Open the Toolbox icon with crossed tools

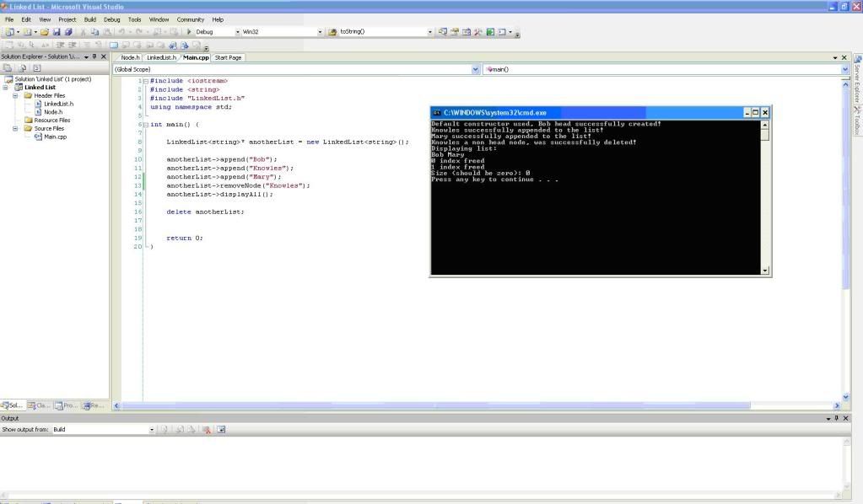(x=477, y=32)
